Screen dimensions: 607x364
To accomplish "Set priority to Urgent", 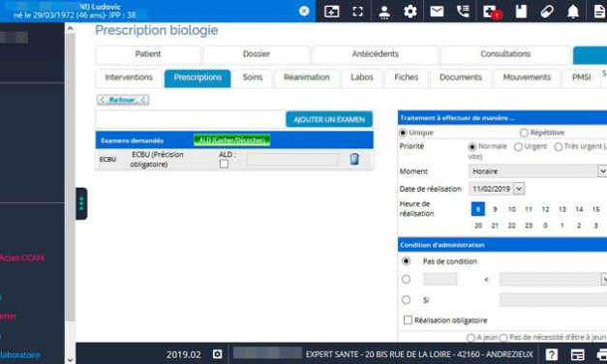I will click(x=518, y=147).
